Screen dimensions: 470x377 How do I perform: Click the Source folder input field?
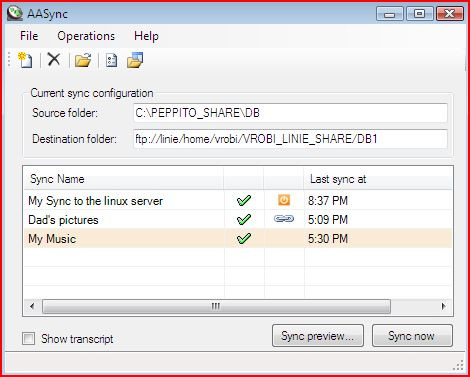pos(290,113)
